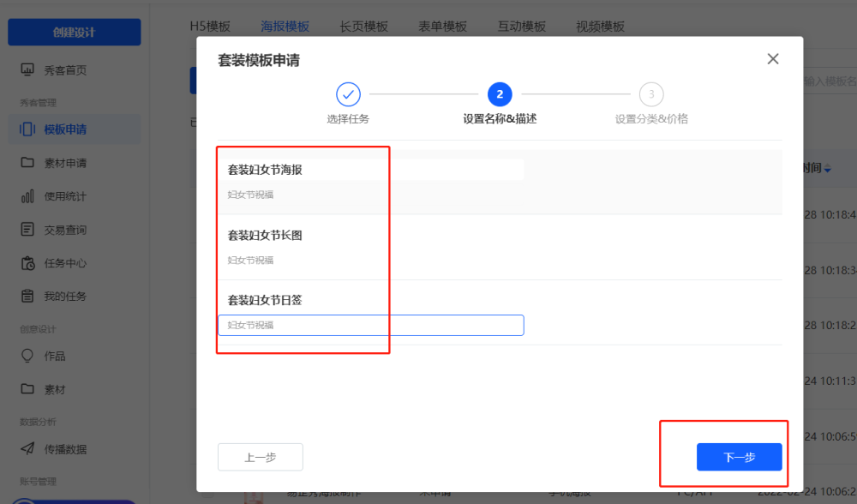Click the 任务中心 clock icon

point(27,263)
